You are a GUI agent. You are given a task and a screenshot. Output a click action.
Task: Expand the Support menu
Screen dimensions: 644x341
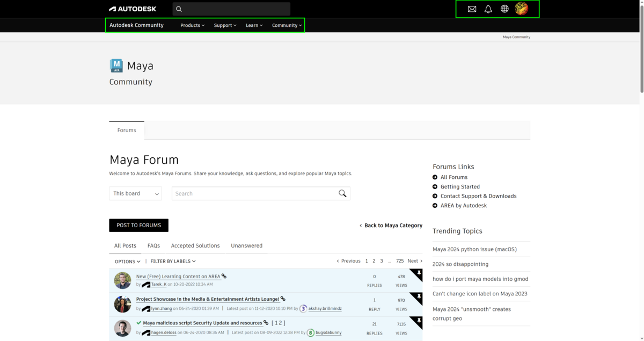[x=225, y=25]
